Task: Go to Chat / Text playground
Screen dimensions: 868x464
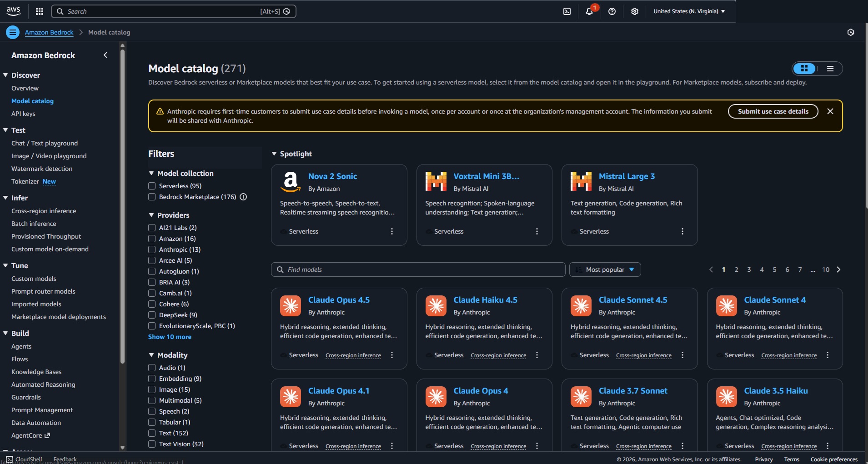Action: point(45,143)
